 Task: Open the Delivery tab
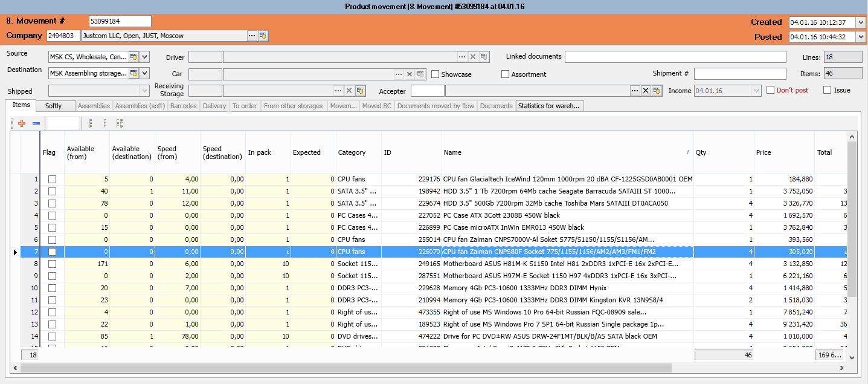(214, 106)
